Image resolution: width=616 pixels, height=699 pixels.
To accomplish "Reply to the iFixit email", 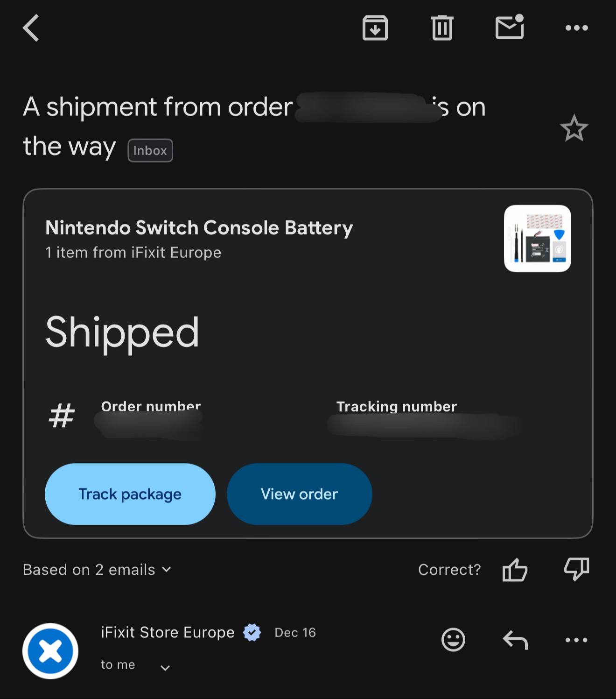I will [x=515, y=640].
